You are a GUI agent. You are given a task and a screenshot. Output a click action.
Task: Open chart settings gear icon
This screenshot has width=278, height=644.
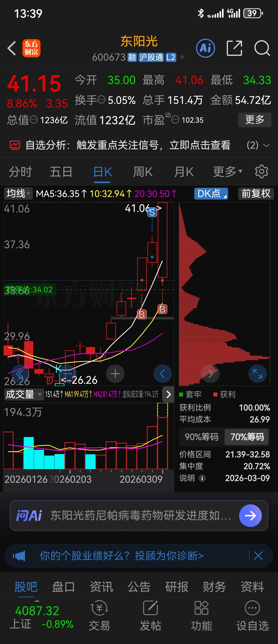pyautogui.click(x=262, y=172)
